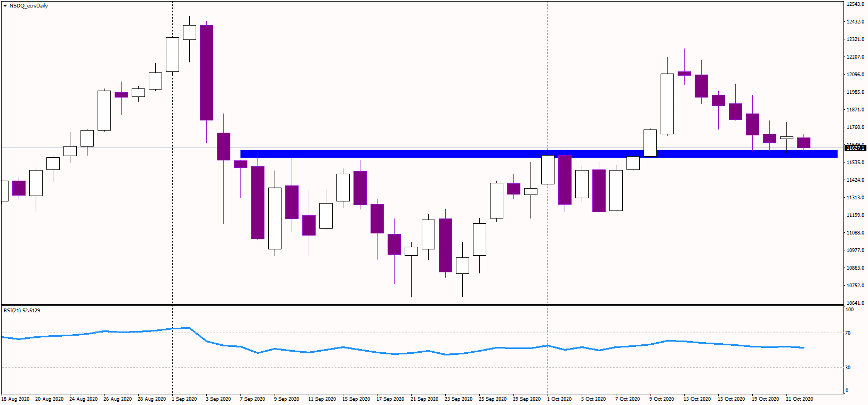Click the 21 Sep 2020 date label
The width and height of the screenshot is (868, 405).
tap(425, 399)
